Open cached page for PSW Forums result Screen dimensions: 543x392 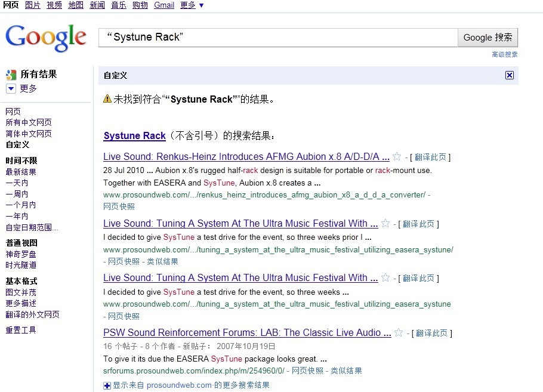click(307, 371)
